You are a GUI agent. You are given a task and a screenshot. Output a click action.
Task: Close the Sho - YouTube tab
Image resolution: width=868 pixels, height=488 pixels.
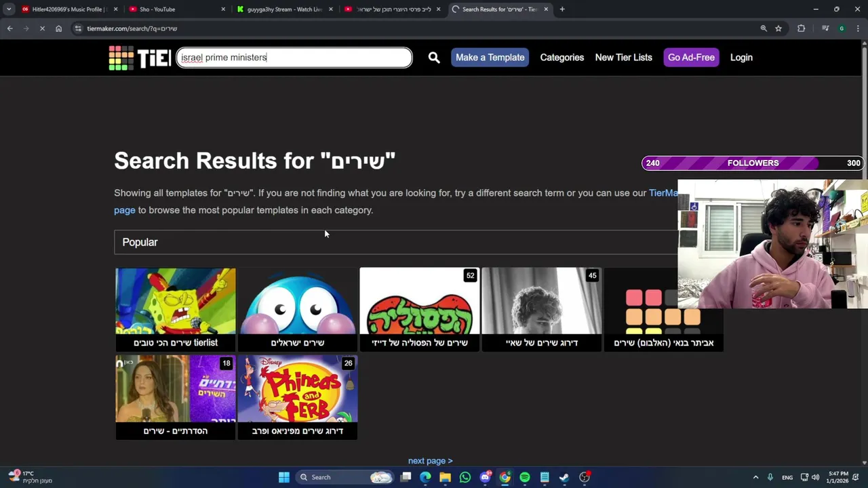(x=223, y=9)
